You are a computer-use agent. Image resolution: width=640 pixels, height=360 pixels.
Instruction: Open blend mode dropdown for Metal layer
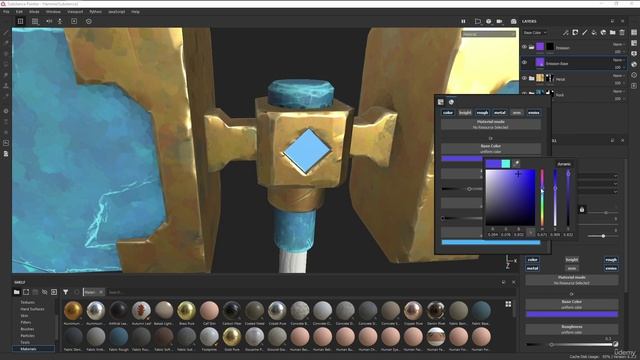(618, 76)
